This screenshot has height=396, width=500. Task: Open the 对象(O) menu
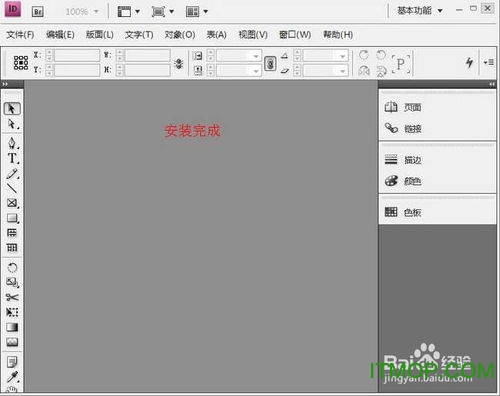[x=180, y=35]
